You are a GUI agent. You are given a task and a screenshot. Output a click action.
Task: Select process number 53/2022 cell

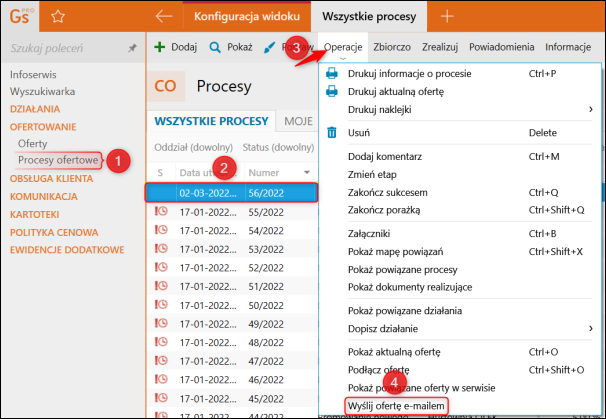click(266, 249)
